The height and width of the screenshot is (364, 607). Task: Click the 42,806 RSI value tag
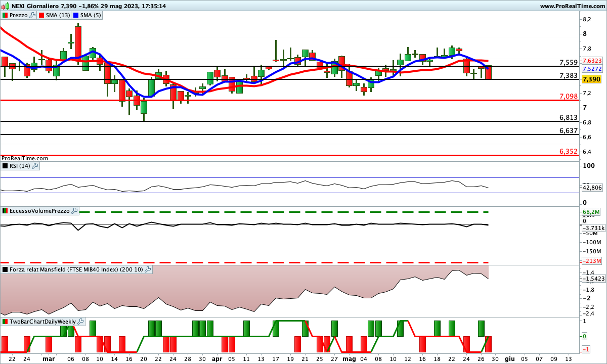pos(592,188)
